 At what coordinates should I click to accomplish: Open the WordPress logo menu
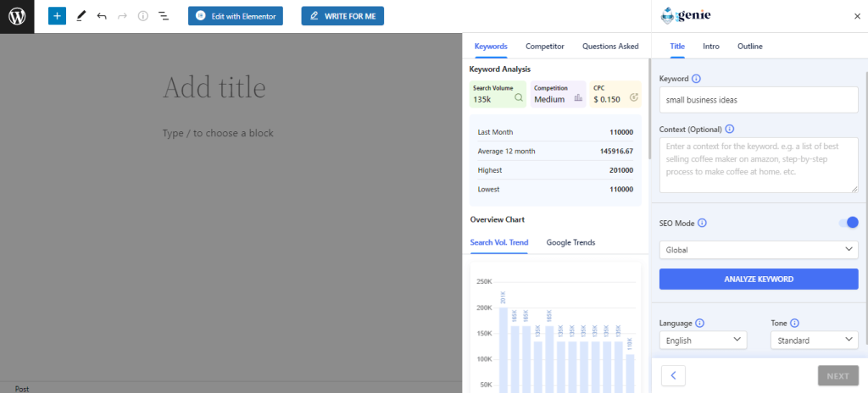(17, 16)
